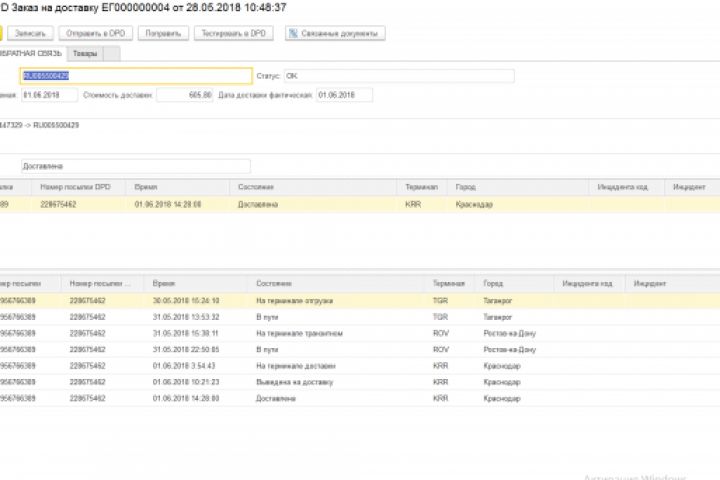The image size is (720, 480).
Task: Focus the highlighted RU006500429 number field
Action: [x=136, y=76]
